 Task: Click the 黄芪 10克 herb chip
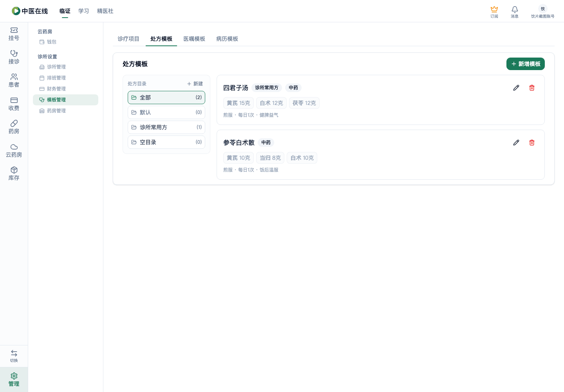[x=239, y=158]
